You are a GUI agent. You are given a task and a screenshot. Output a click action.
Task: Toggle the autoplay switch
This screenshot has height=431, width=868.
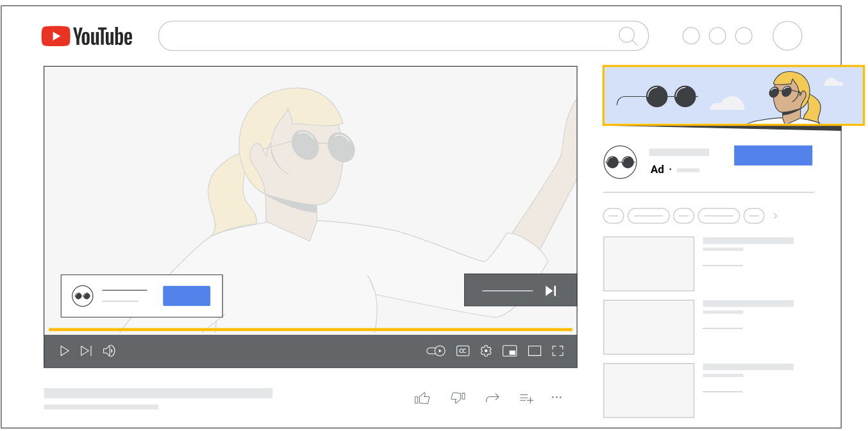pyautogui.click(x=436, y=351)
